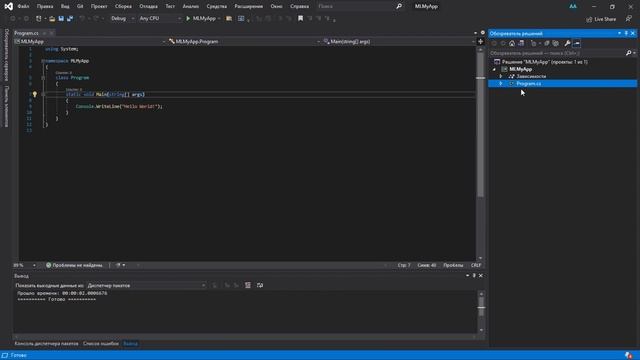Image resolution: width=640 pixels, height=360 pixels.
Task: Toggle Word Wrap icon in Output panel
Action: pos(260,285)
